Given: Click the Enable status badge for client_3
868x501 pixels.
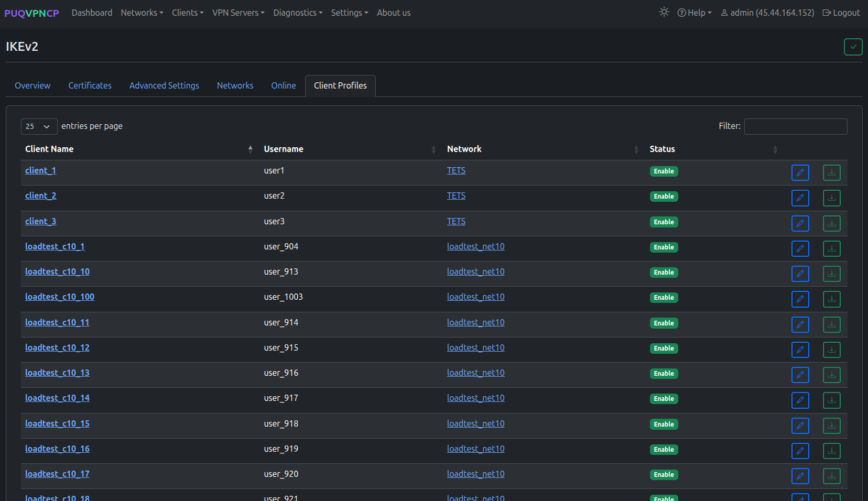Looking at the screenshot, I should [664, 222].
